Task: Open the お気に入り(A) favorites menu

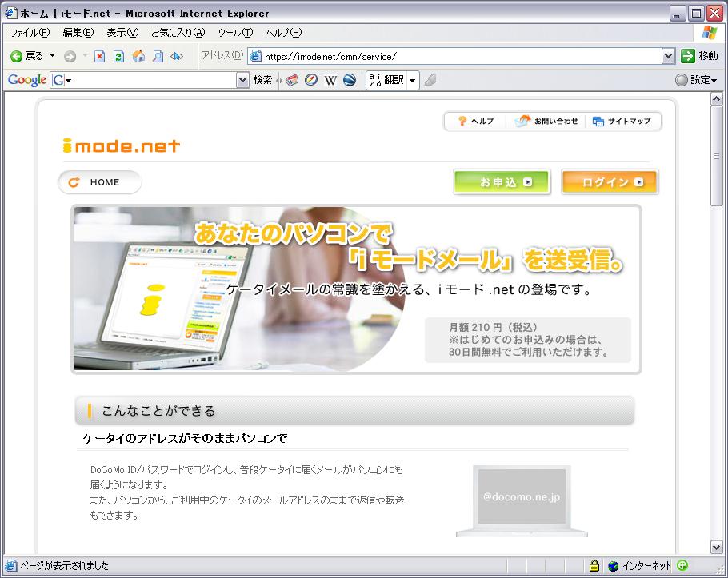Action: pos(178,33)
